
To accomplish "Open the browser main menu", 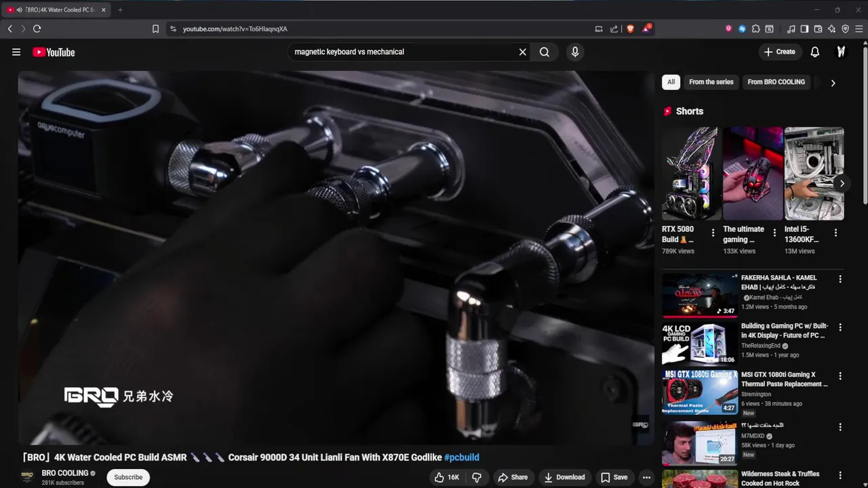I will 859,29.
